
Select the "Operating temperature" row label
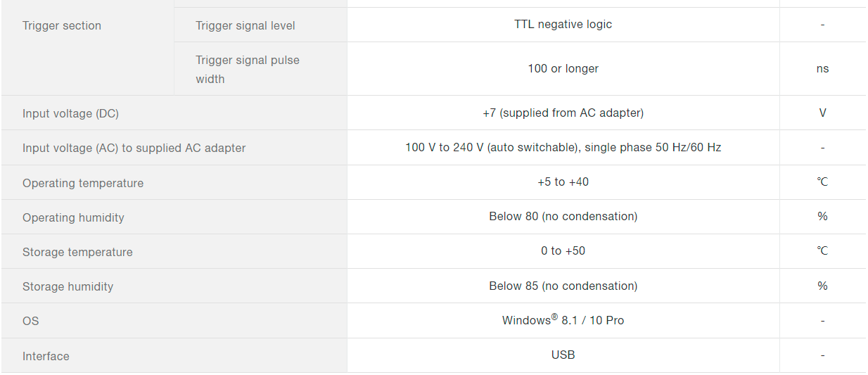pos(83,183)
